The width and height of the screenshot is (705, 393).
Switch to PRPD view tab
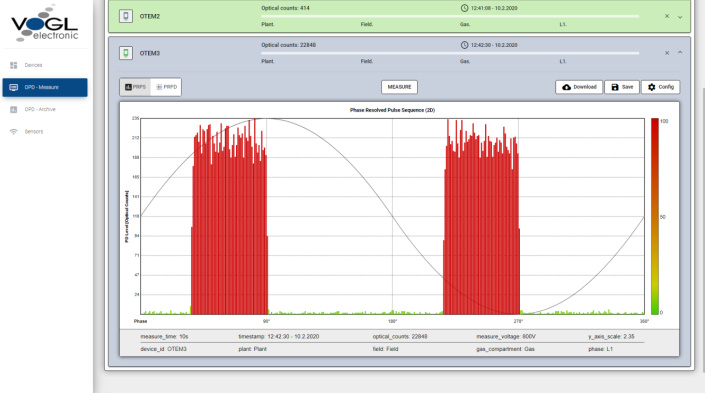pos(166,87)
